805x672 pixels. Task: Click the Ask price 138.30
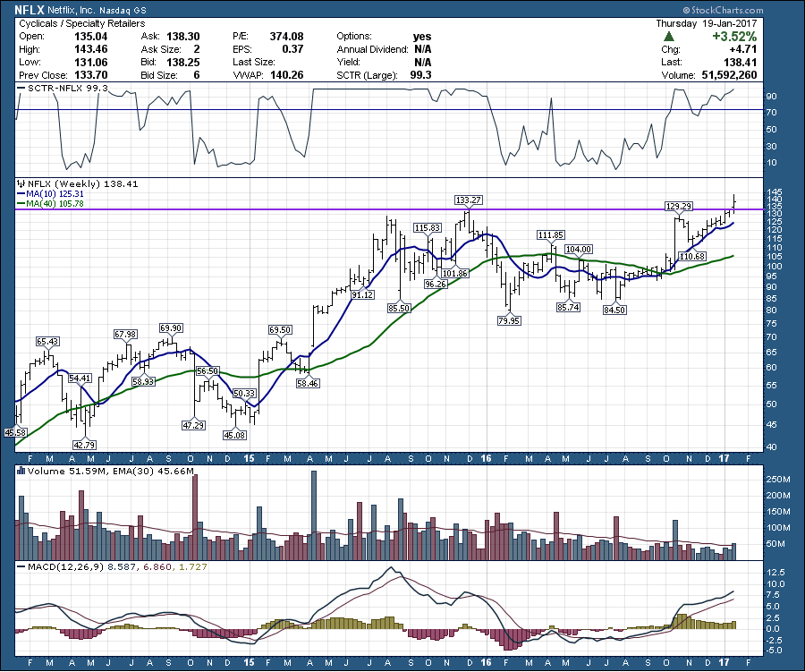point(182,36)
